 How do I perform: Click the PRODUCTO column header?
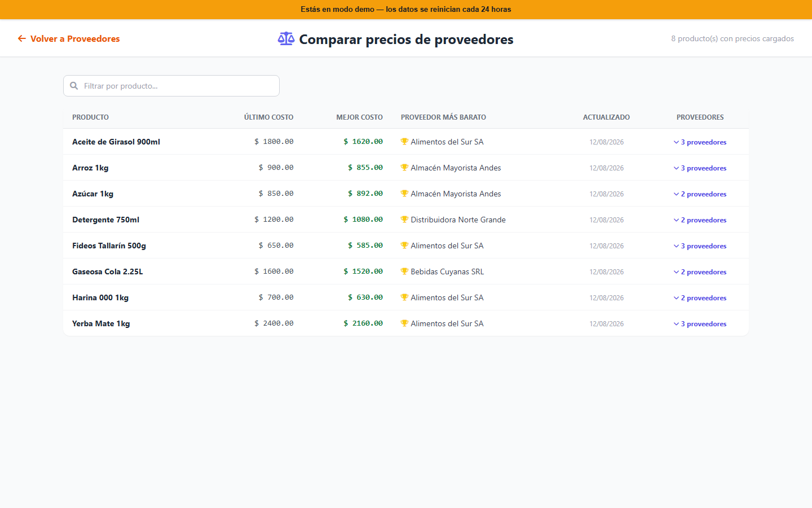pyautogui.click(x=90, y=117)
